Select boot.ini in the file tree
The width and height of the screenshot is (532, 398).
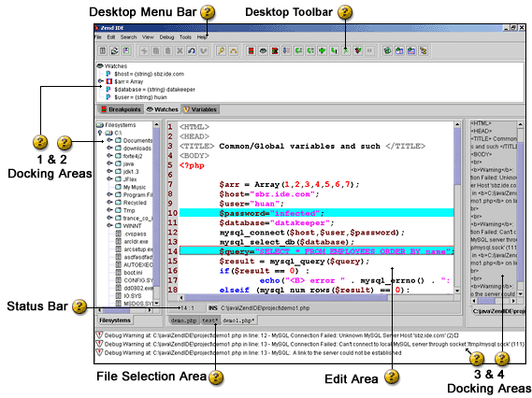[x=133, y=273]
